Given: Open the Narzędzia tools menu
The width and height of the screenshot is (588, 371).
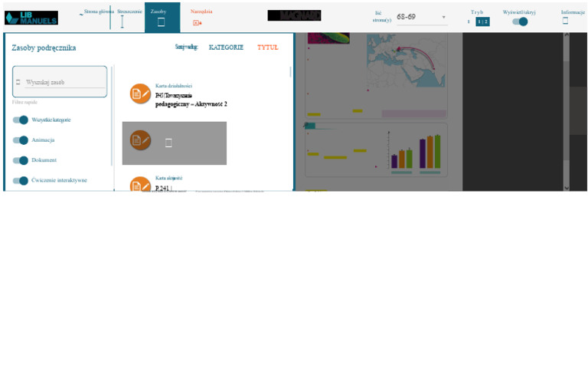Looking at the screenshot, I should click(x=201, y=11).
